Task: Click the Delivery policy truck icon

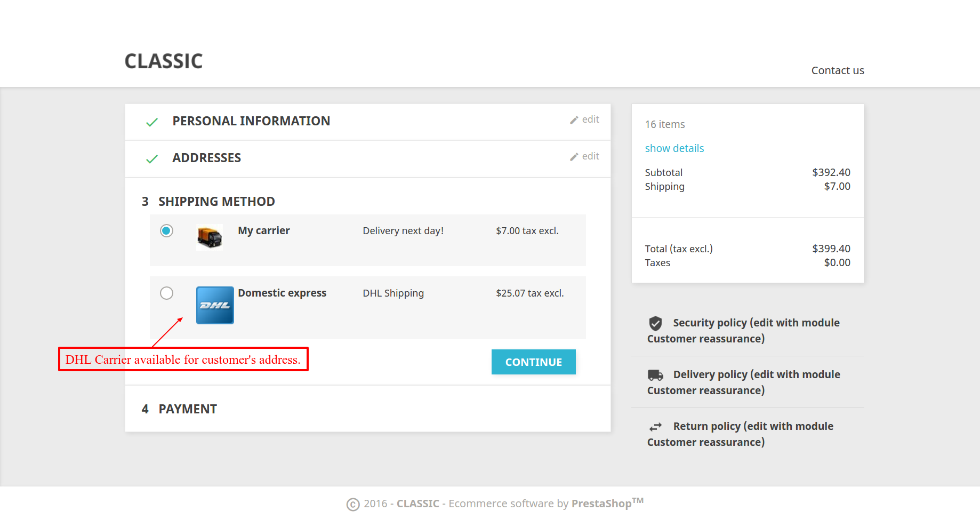Action: (655, 375)
